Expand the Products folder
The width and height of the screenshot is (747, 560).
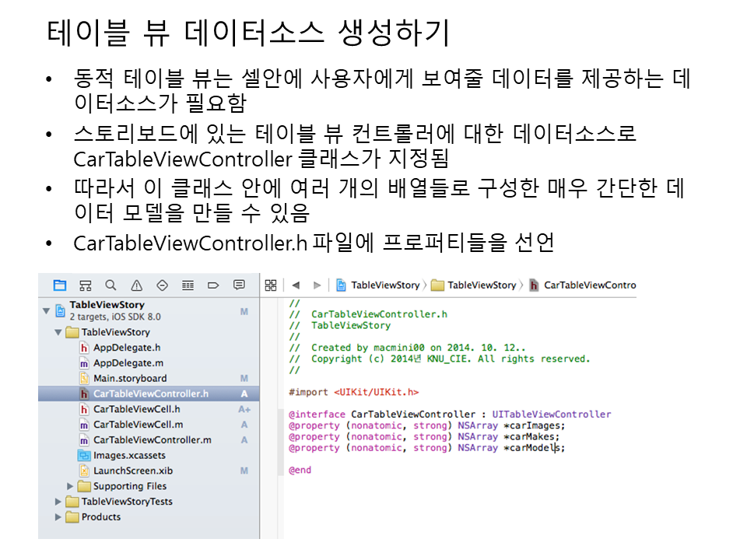(58, 517)
